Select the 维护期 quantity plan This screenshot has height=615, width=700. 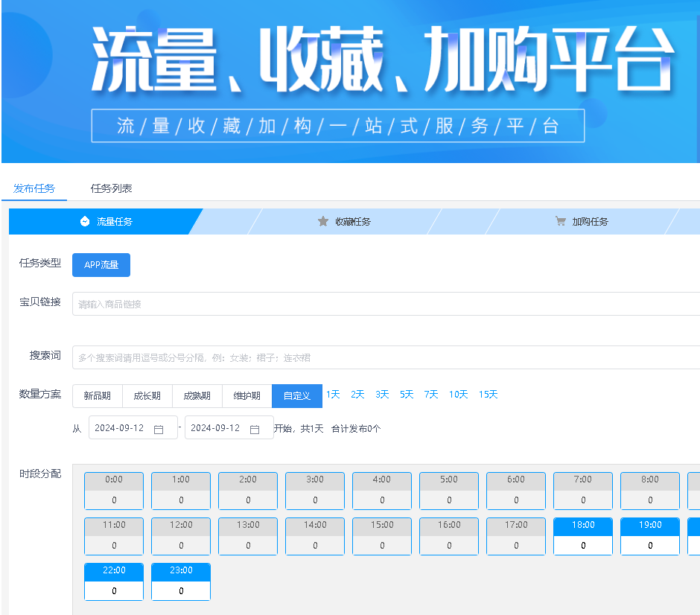coord(247,396)
